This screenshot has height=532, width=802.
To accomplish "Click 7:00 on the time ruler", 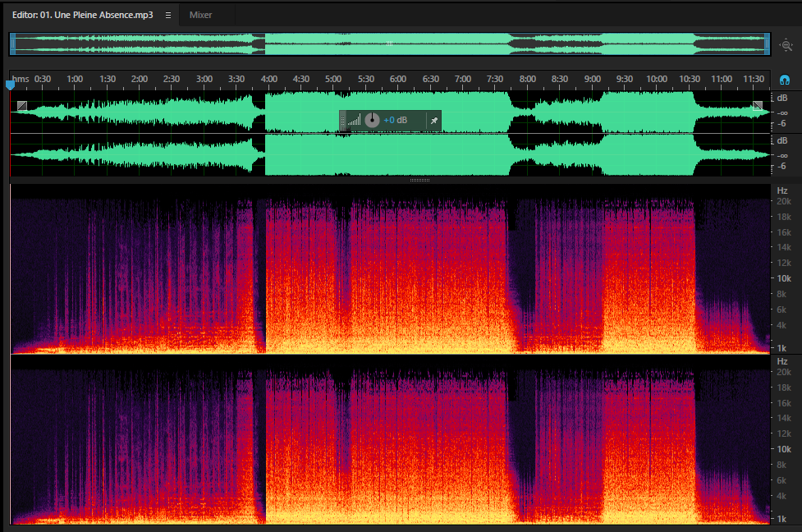I will tap(462, 79).
